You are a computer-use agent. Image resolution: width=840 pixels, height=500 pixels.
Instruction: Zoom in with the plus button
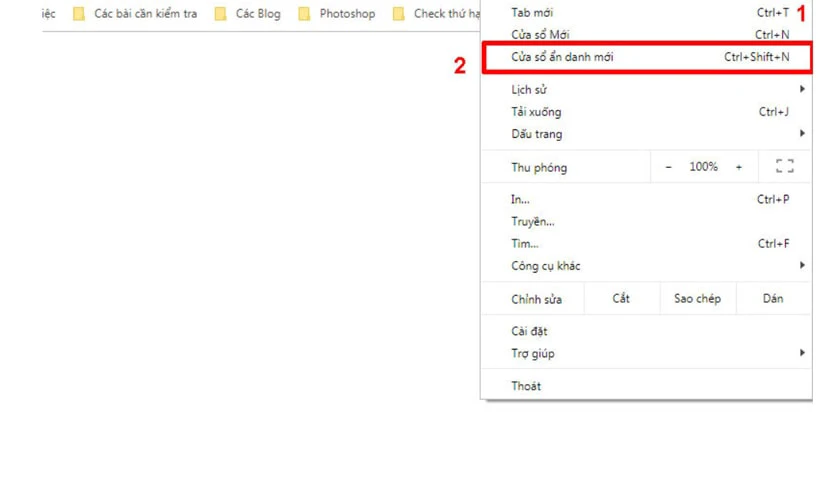[x=739, y=167]
